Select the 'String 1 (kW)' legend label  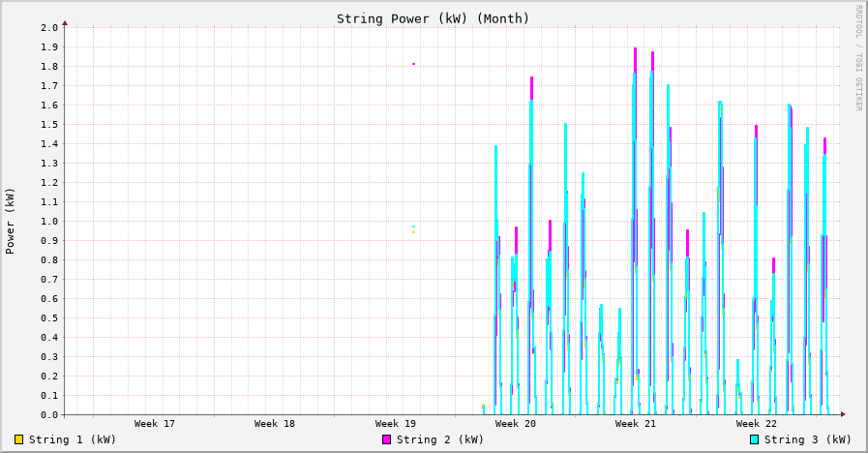tap(73, 439)
